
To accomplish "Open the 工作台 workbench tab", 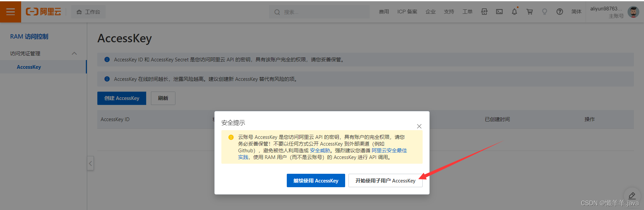I will coord(88,12).
